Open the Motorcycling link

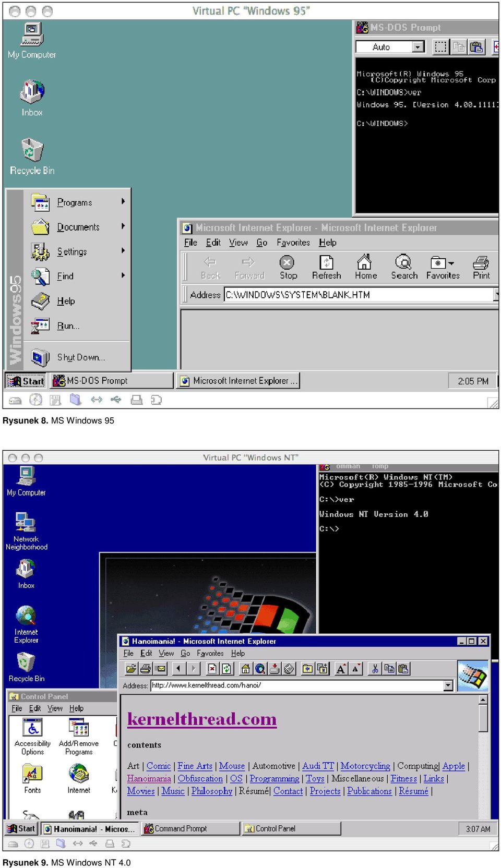tap(365, 766)
